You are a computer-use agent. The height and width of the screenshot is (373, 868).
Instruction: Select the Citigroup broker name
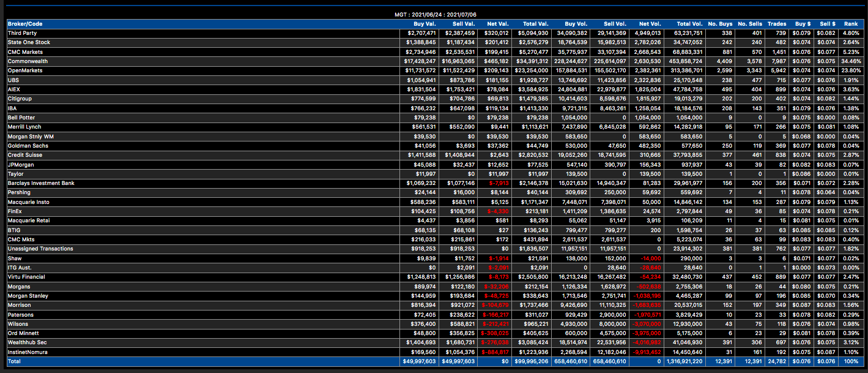coord(20,99)
